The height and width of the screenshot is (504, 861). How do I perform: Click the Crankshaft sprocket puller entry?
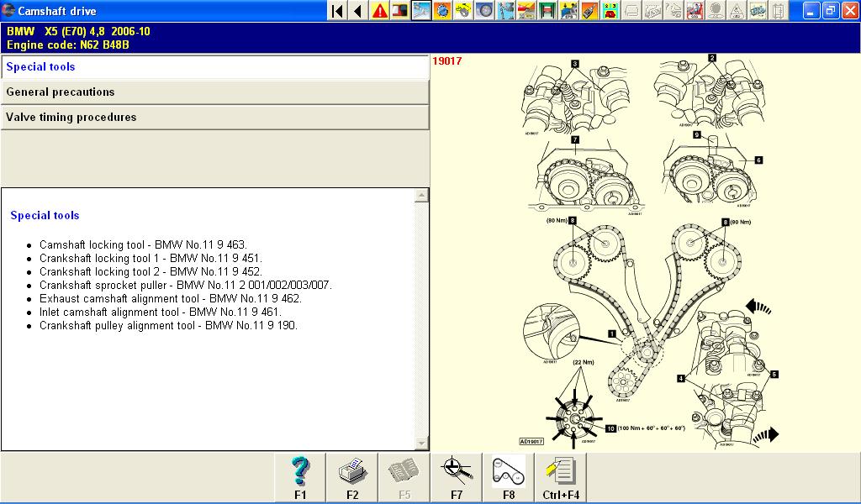point(186,285)
